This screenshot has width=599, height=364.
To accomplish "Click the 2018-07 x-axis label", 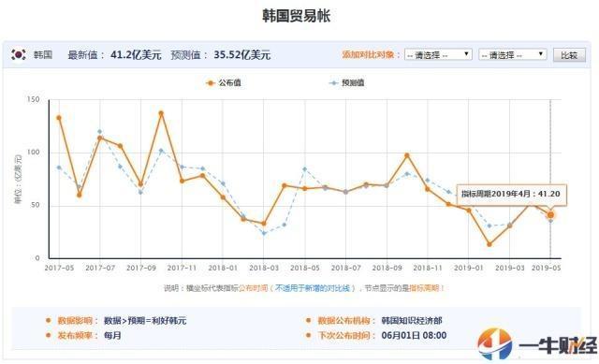I will [x=345, y=268].
